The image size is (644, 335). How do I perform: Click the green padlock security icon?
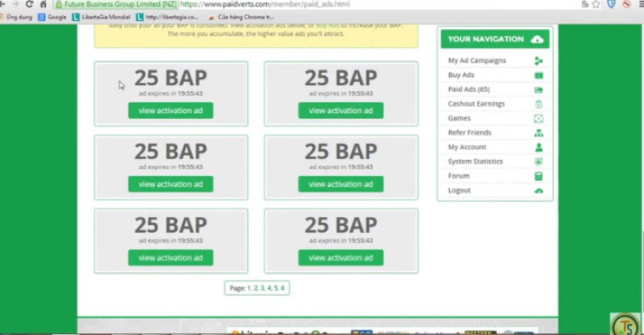(59, 4)
